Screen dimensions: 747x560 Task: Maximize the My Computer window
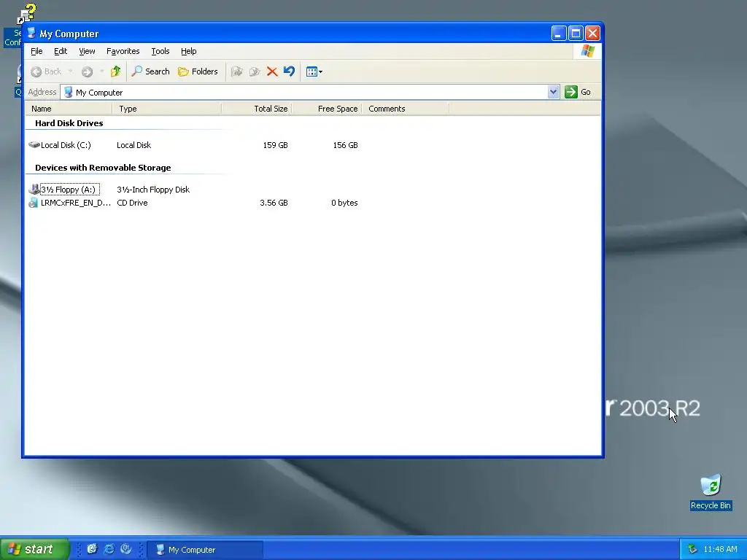click(576, 34)
